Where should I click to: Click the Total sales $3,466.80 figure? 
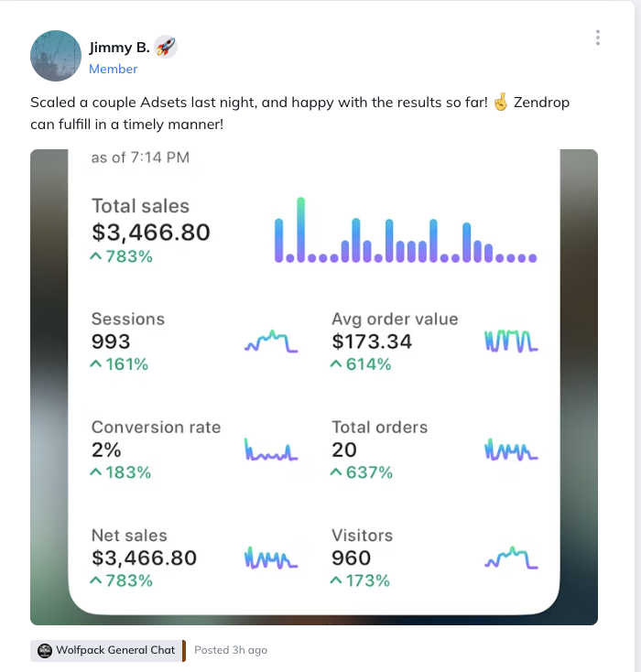(x=151, y=233)
